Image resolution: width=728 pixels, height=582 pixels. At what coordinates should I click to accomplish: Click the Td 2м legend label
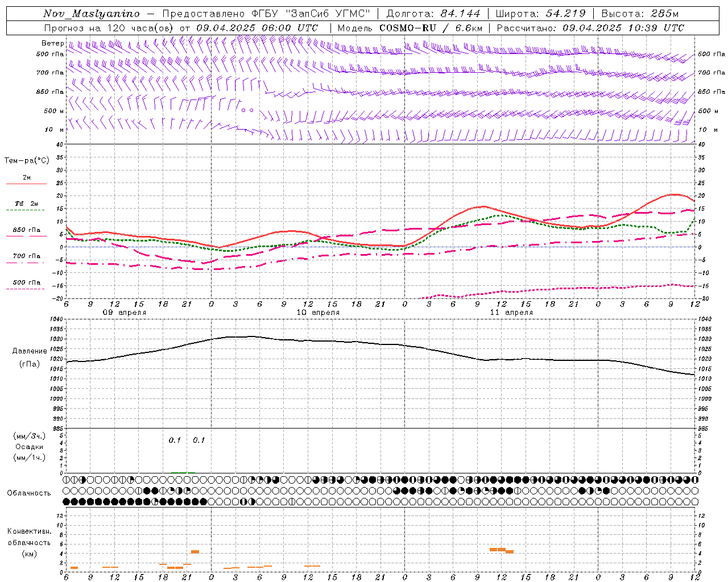click(27, 203)
